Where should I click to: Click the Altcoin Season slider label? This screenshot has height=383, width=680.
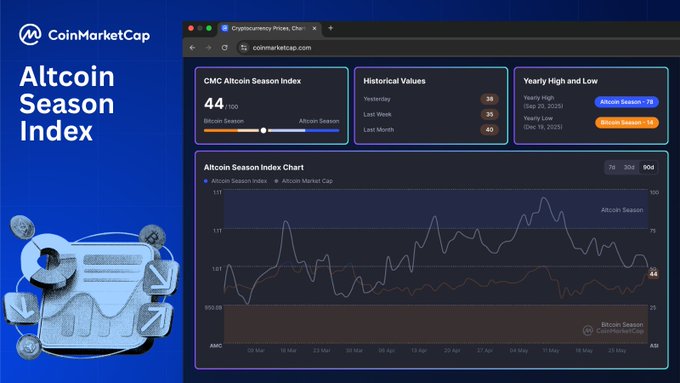pyautogui.click(x=319, y=121)
